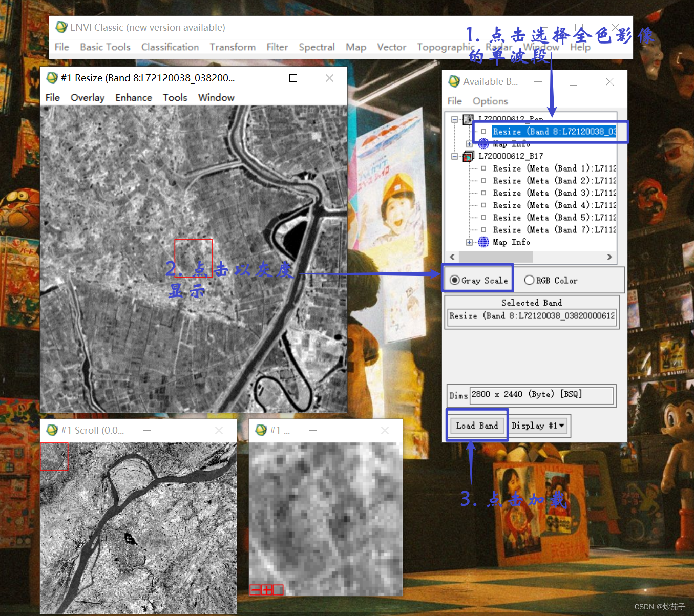Open Map menu
Viewport: 694px width, 616px height.
tap(356, 47)
